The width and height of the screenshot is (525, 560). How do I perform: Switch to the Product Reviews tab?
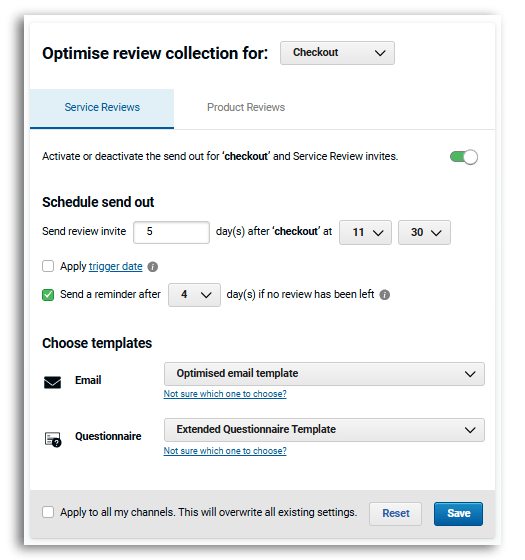246,108
